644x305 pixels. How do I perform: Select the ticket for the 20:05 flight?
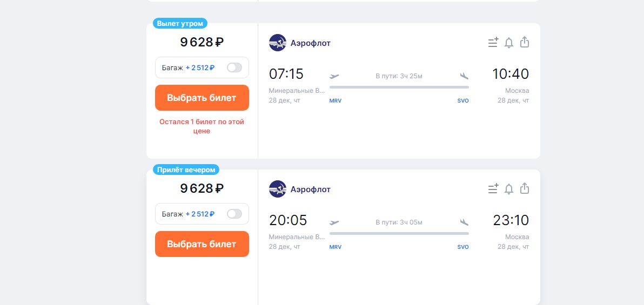pos(202,244)
